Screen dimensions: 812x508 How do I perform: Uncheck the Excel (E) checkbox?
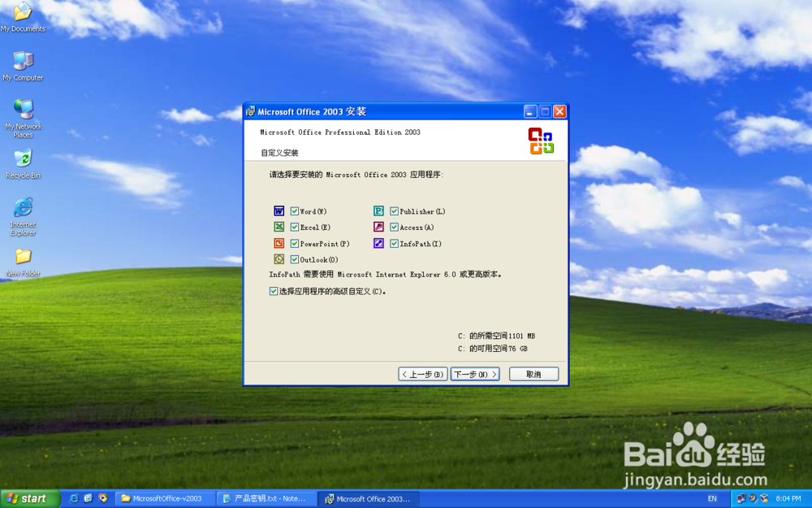click(295, 228)
